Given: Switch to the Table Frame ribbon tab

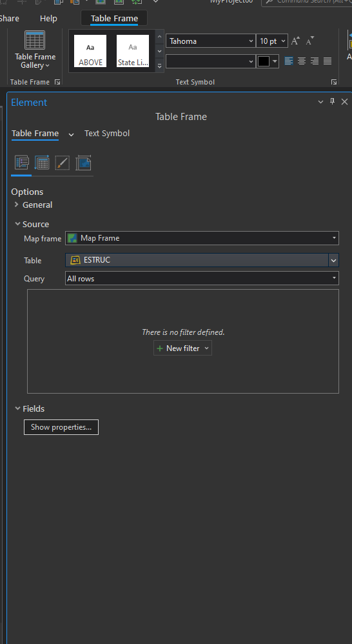Looking at the screenshot, I should coord(114,19).
